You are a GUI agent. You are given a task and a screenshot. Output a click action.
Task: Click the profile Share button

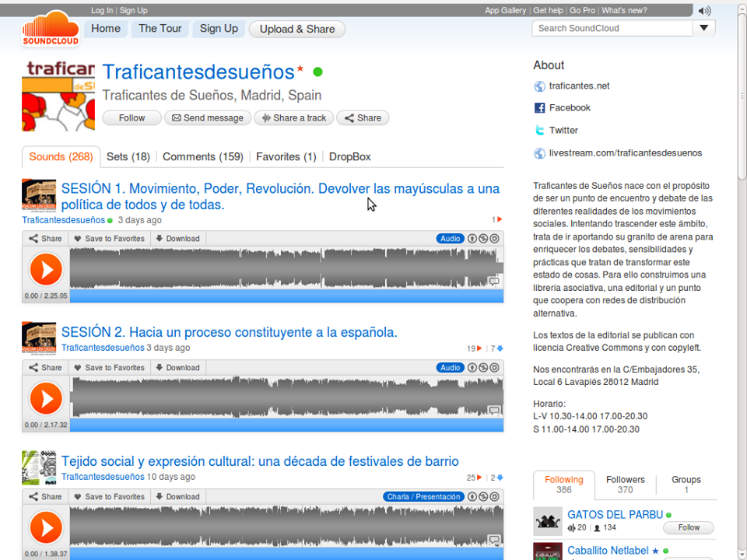click(x=363, y=117)
